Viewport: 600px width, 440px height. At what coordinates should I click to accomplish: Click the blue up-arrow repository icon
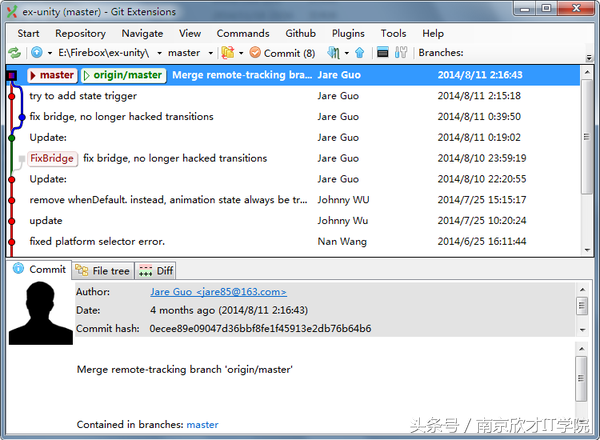click(37, 52)
